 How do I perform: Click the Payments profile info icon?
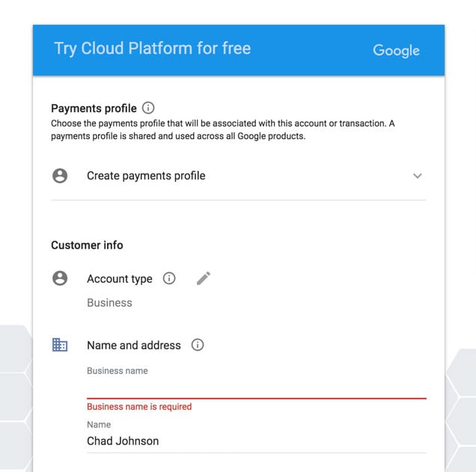(148, 108)
